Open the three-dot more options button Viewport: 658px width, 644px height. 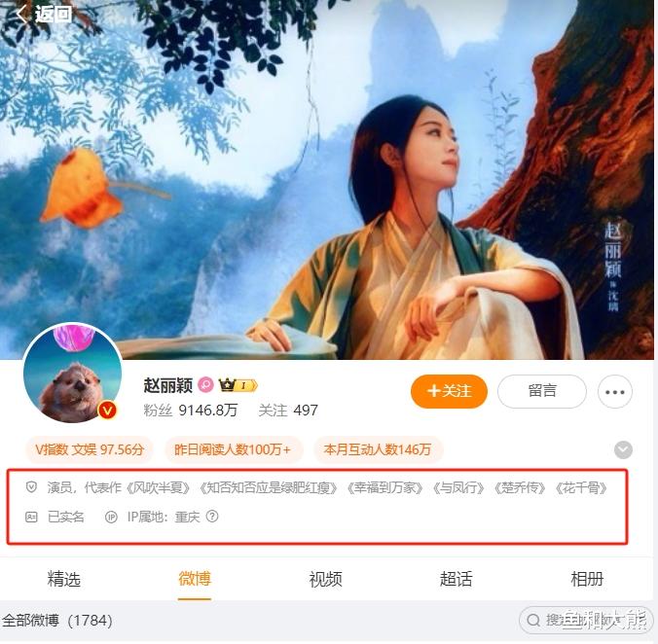click(x=615, y=392)
